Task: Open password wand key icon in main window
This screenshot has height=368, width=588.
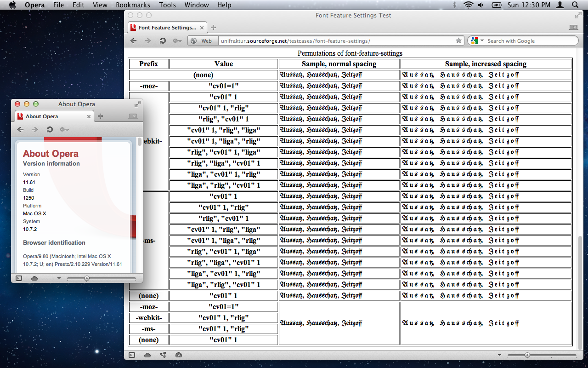Action: pos(177,40)
